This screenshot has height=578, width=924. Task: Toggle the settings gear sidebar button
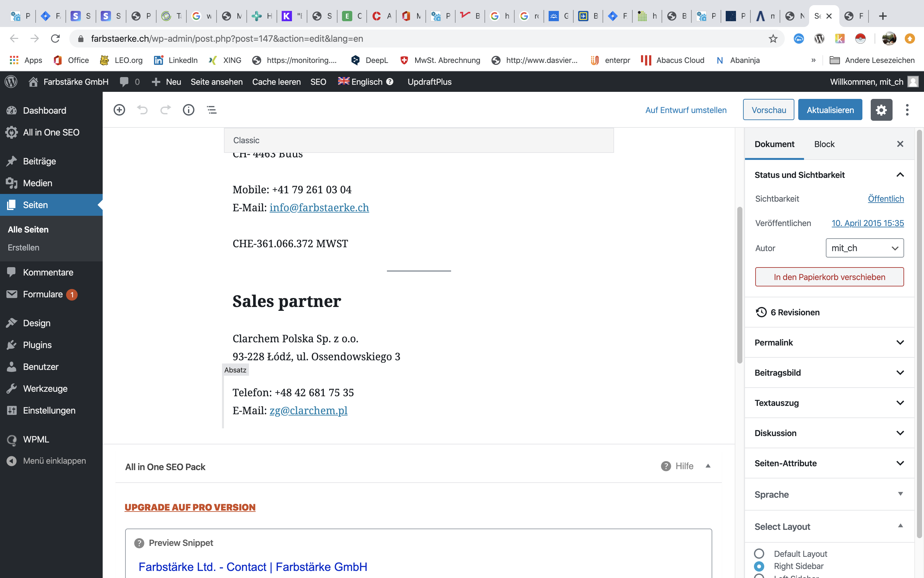(x=881, y=110)
